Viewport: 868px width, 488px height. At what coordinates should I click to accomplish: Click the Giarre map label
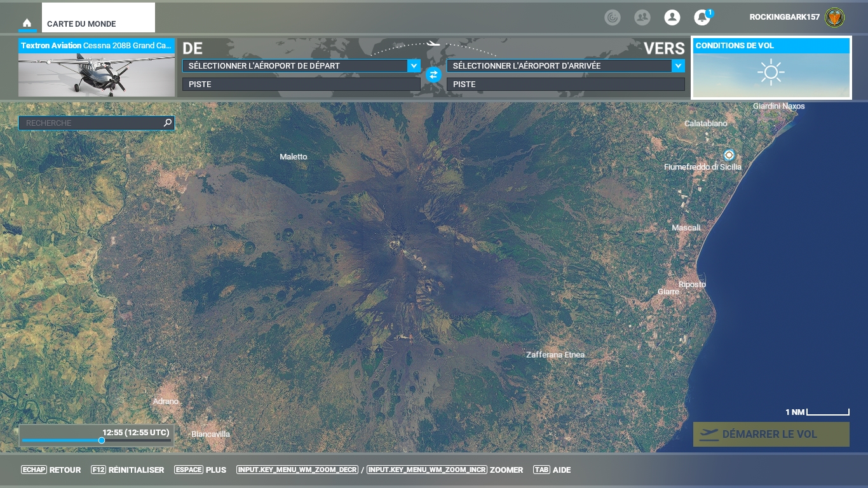(x=668, y=292)
